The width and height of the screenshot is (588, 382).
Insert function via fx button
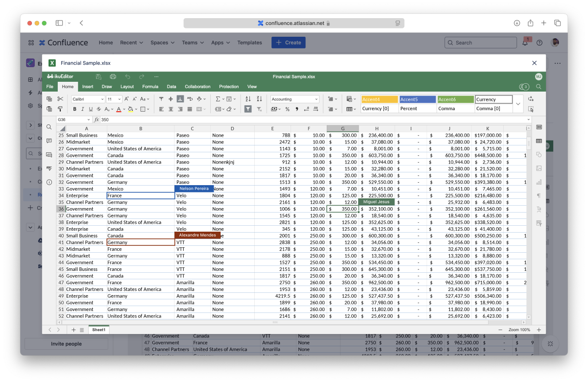(x=97, y=119)
